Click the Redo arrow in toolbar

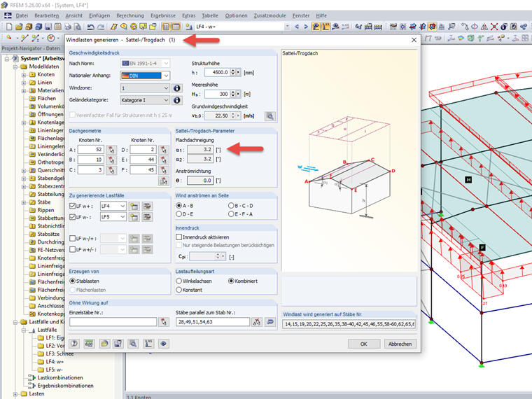100,27
